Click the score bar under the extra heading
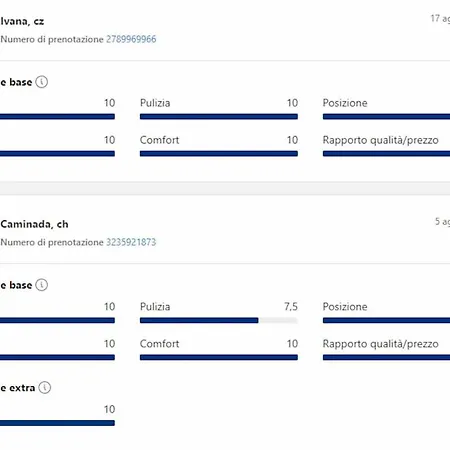Image resolution: width=450 pixels, height=450 pixels. point(57,423)
